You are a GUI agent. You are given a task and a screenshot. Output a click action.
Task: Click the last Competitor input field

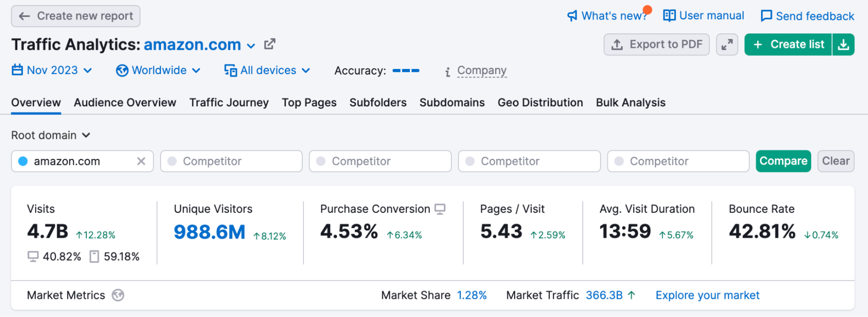(678, 161)
